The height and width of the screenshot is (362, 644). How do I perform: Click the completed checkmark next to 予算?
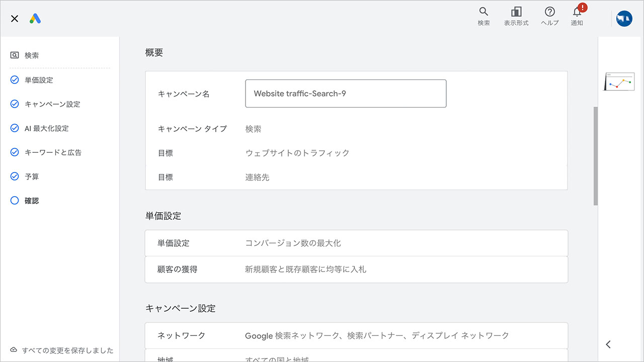(x=14, y=176)
